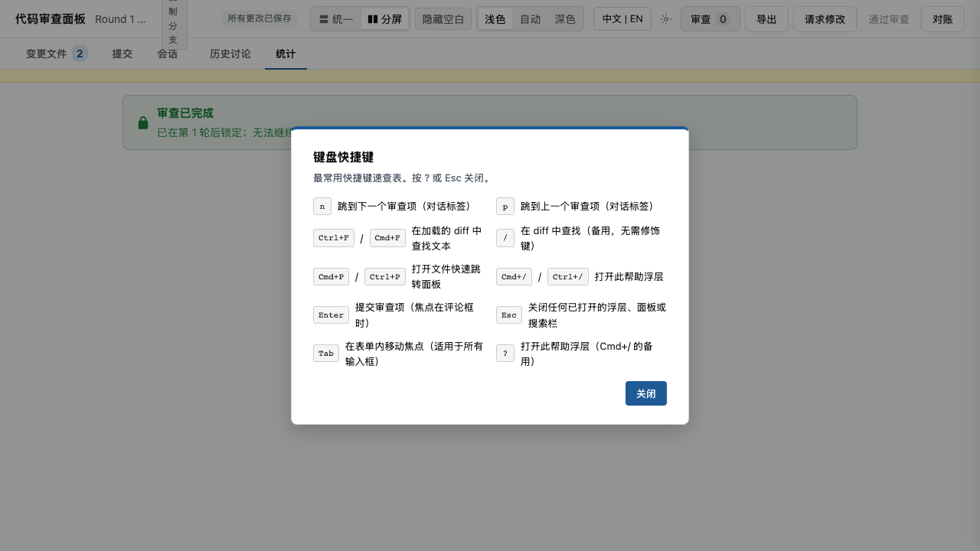
Task: Click the Ctrl+P key badge
Action: [385, 276]
